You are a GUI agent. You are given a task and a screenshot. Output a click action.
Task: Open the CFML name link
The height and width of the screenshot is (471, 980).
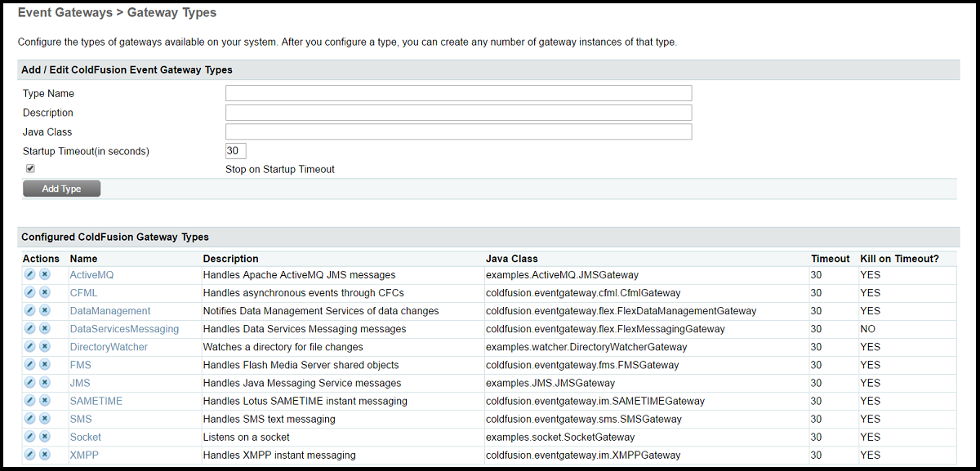[x=84, y=293]
